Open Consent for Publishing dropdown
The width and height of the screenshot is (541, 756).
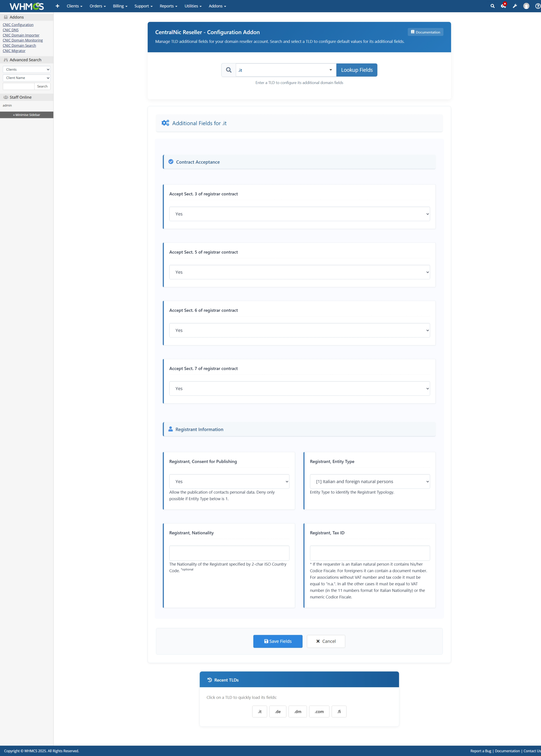click(229, 481)
